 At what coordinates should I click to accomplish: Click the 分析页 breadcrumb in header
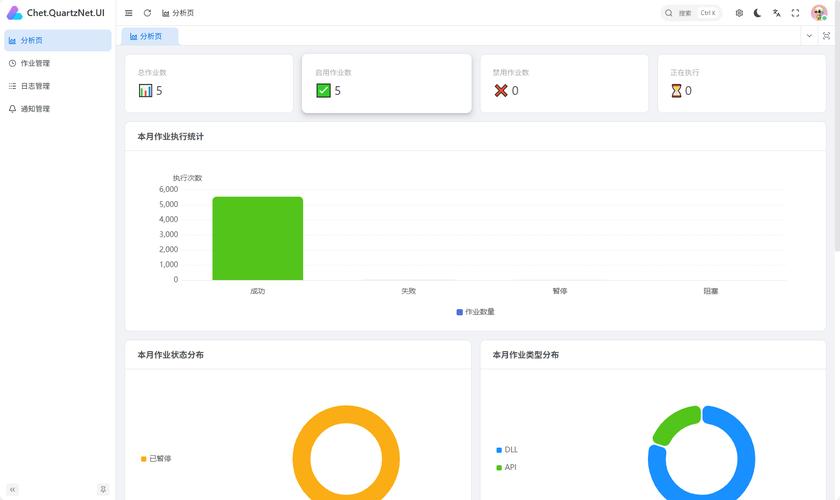178,13
